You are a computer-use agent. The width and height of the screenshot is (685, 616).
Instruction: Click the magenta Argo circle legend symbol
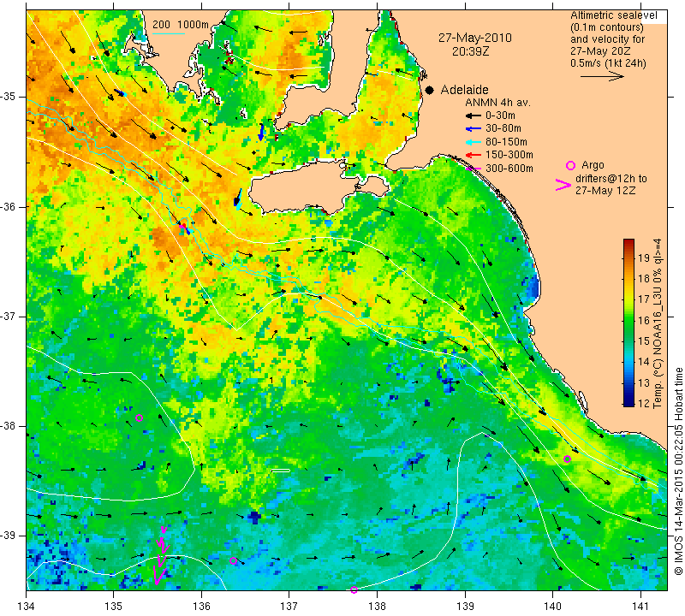click(x=570, y=165)
